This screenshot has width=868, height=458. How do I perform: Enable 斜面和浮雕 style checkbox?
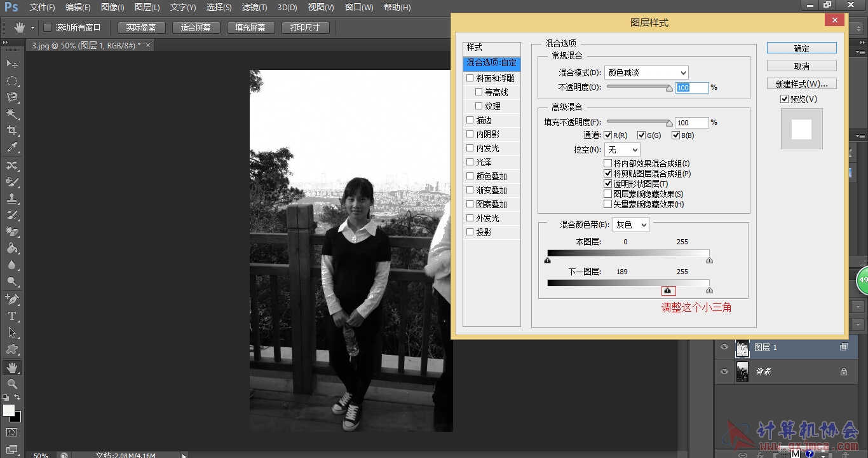pyautogui.click(x=470, y=78)
